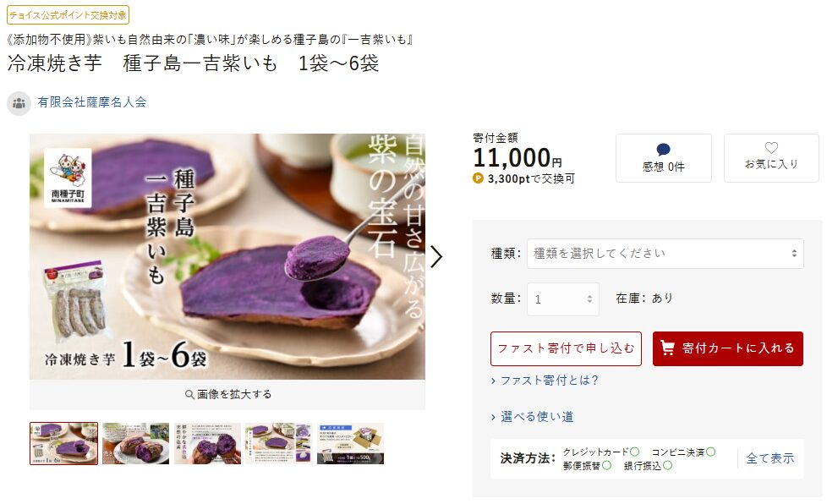Click the heart お気に入り icon
Image resolution: width=827 pixels, height=504 pixels.
(x=771, y=148)
